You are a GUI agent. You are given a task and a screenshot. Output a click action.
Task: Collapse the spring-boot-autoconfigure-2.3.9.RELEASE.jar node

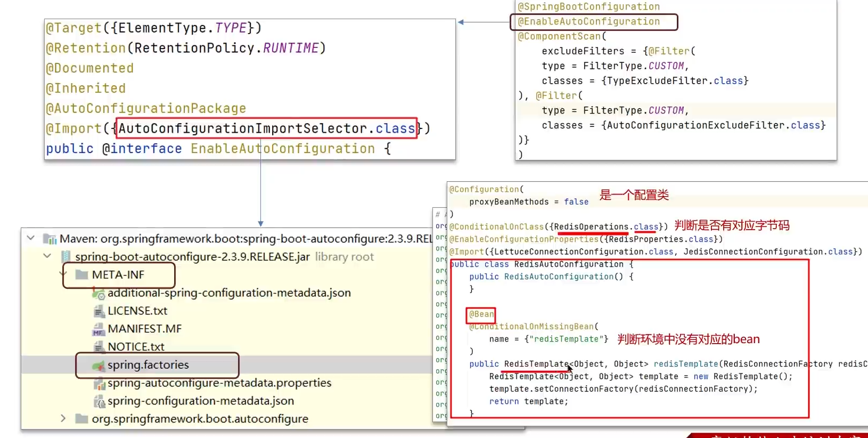[x=47, y=256]
